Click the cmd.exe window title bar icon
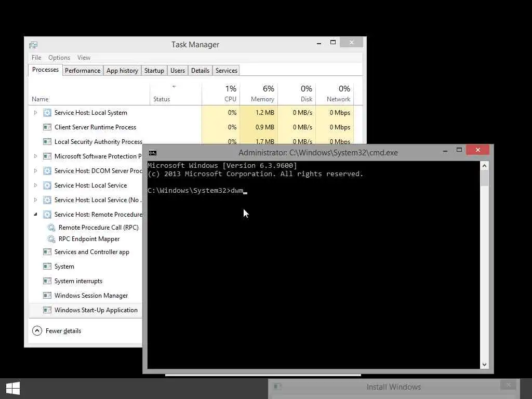The height and width of the screenshot is (399, 532). coord(153,153)
